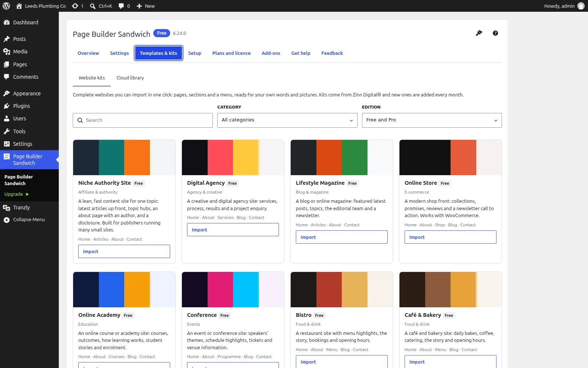The image size is (588, 368).
Task: Collapse the admin menu
Action: coord(29,220)
